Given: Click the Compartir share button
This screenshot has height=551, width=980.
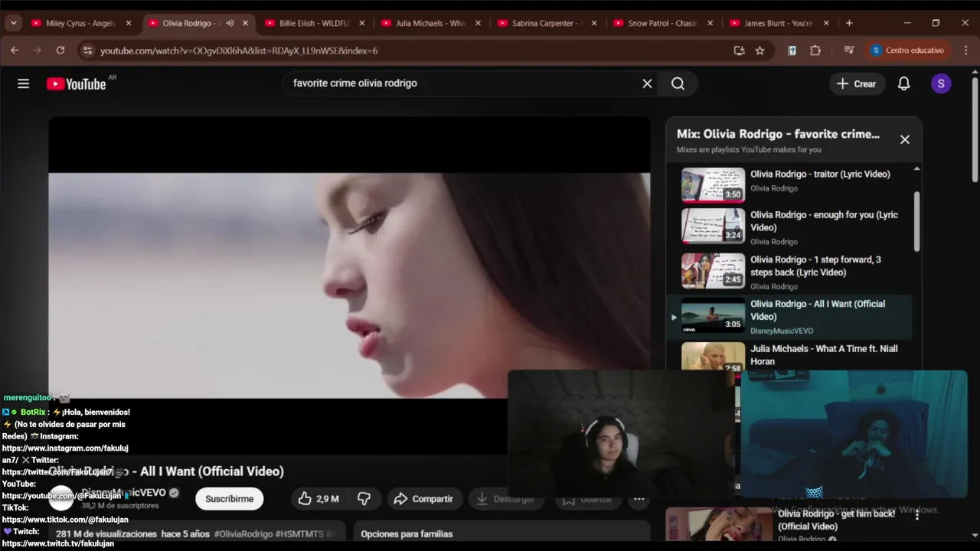Looking at the screenshot, I should click(424, 499).
